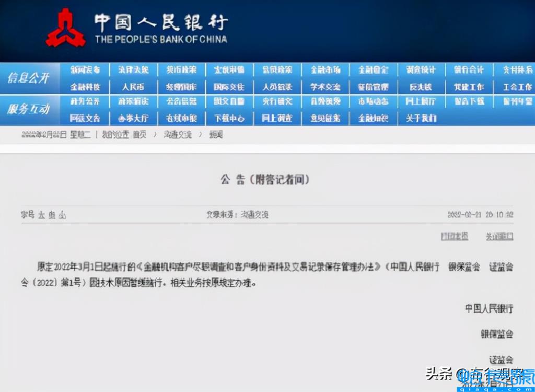
Task: Select the 市场动态 menu item
Action: point(373,101)
